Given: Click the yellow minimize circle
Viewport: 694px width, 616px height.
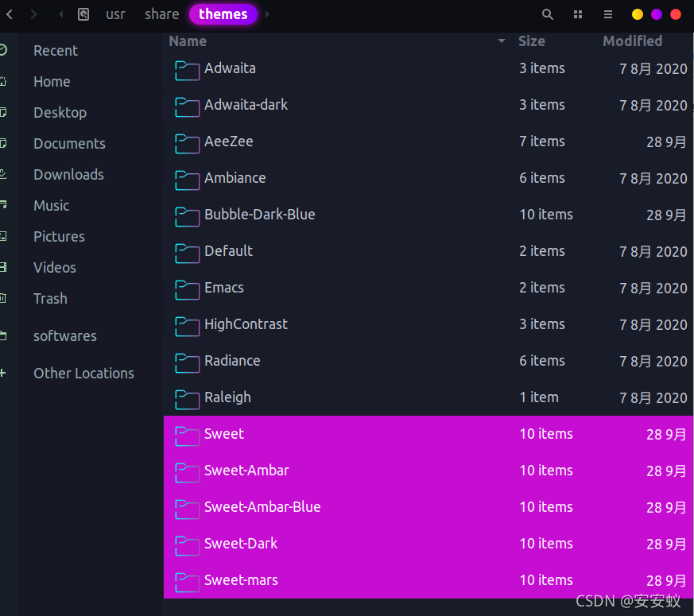Looking at the screenshot, I should [638, 14].
